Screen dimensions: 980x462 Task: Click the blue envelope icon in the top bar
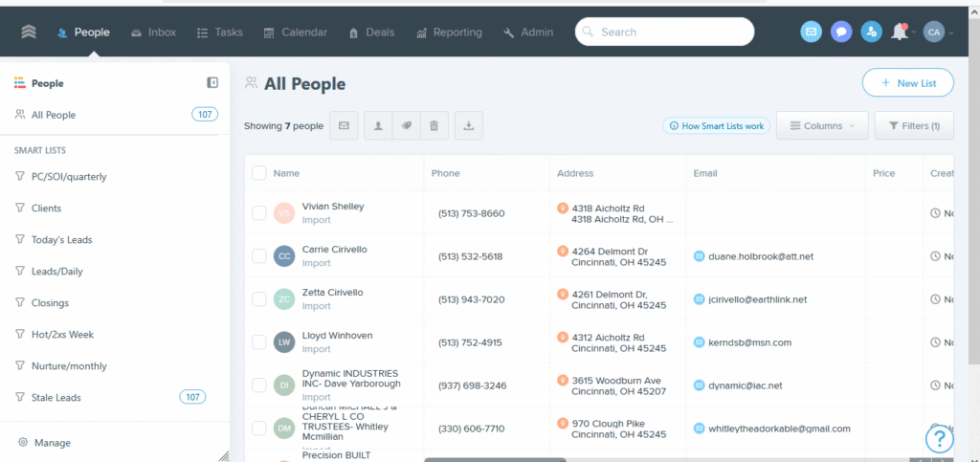coord(811,32)
